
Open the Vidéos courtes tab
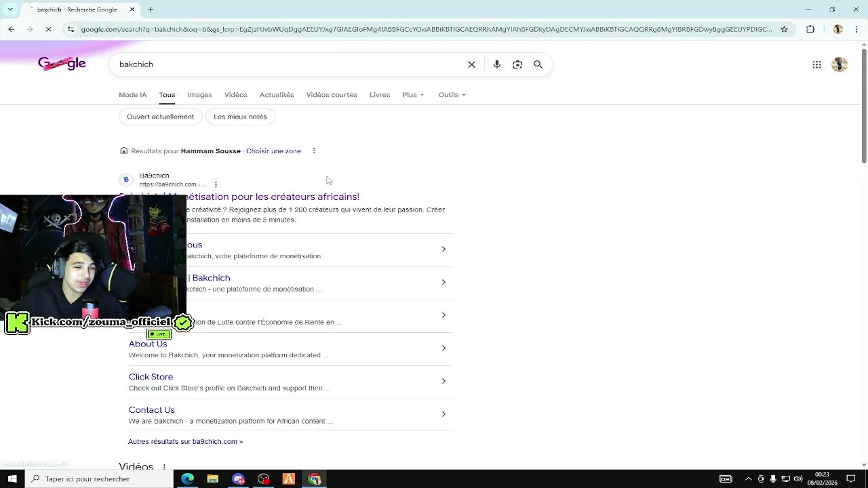332,95
